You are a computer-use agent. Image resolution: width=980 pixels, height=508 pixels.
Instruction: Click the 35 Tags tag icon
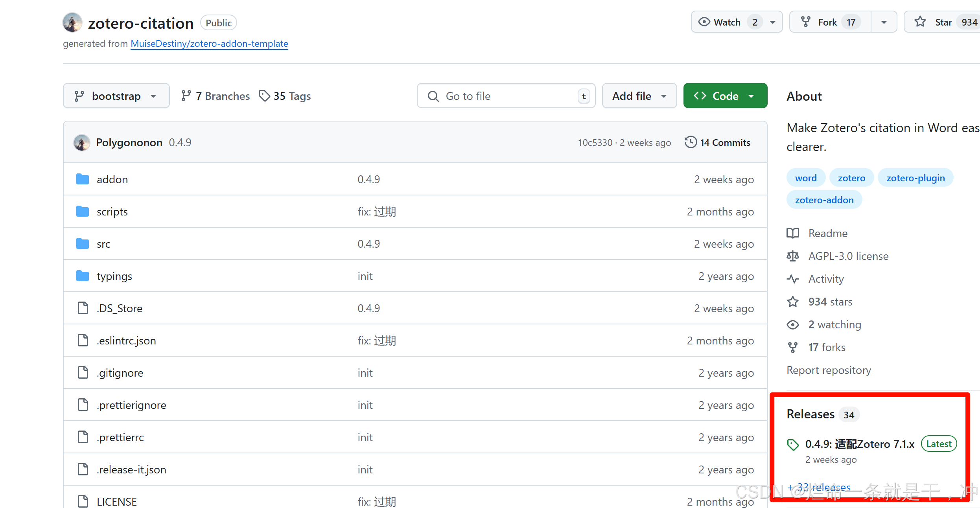coord(264,96)
